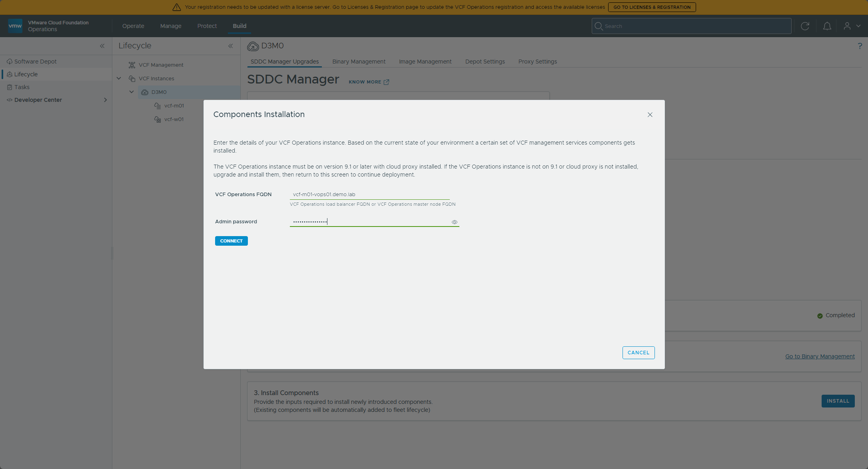Open the notifications bell icon
868x469 pixels.
(x=827, y=26)
